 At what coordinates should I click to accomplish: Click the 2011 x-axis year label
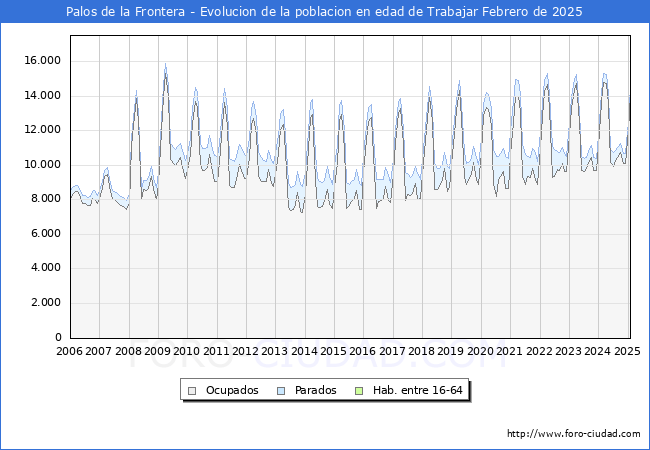coord(217,351)
